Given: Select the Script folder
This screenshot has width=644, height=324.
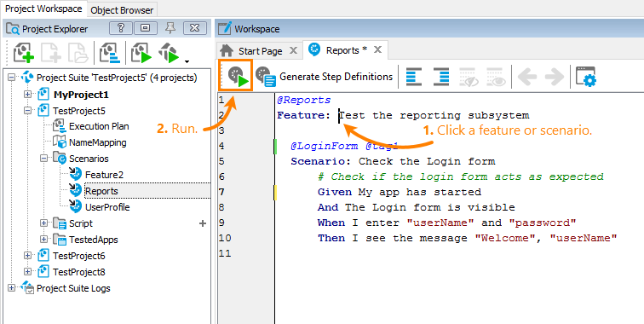Looking at the screenshot, I should 81,223.
